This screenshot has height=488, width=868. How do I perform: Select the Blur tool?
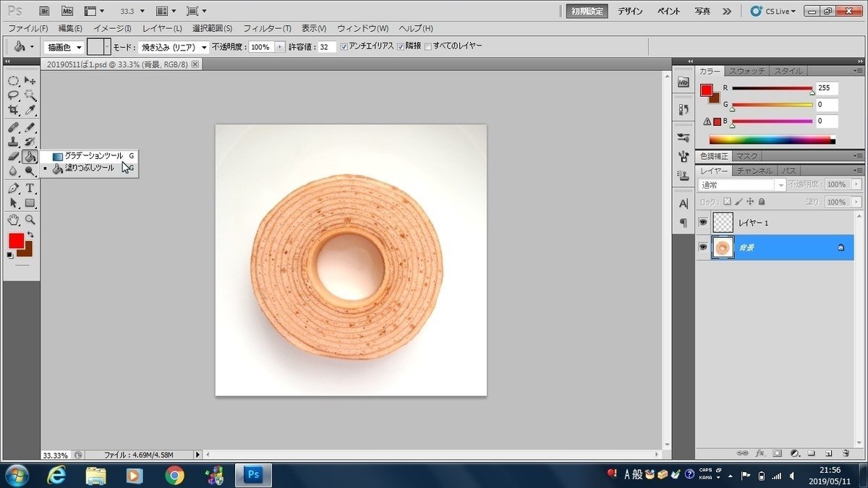coord(14,171)
